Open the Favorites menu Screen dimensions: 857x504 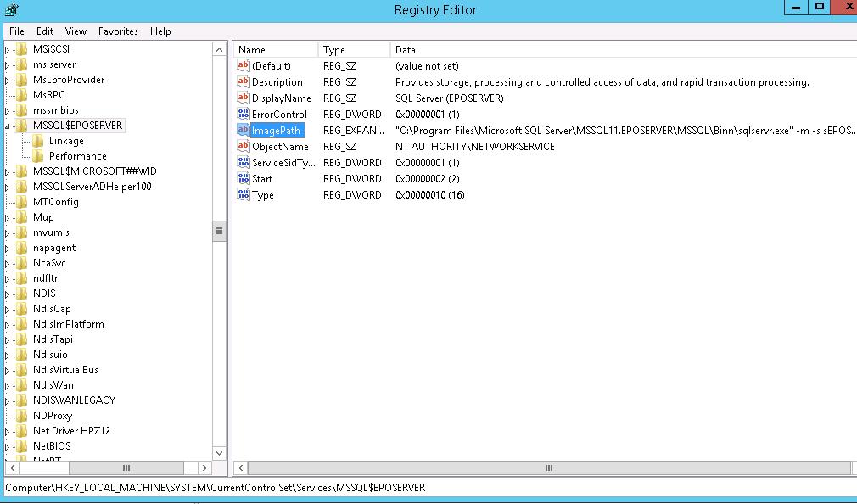tap(118, 31)
